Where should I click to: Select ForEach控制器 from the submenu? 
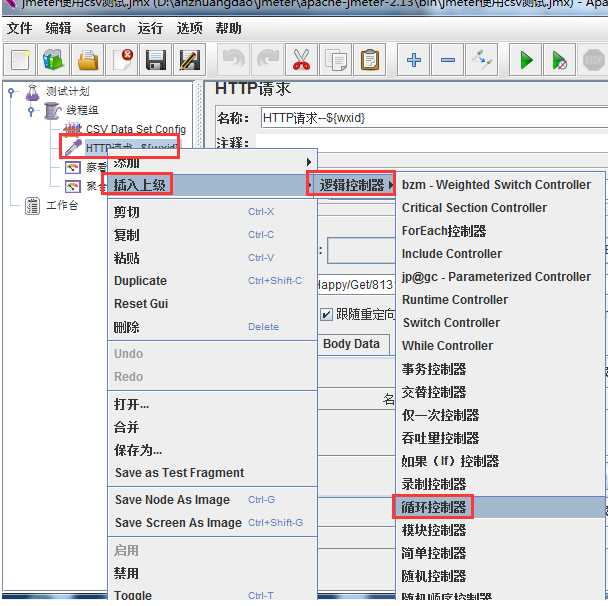(x=499, y=231)
